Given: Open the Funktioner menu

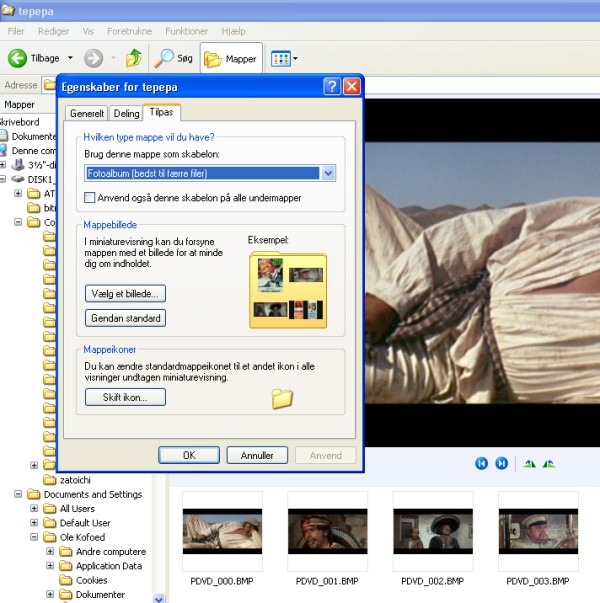Looking at the screenshot, I should click(186, 31).
